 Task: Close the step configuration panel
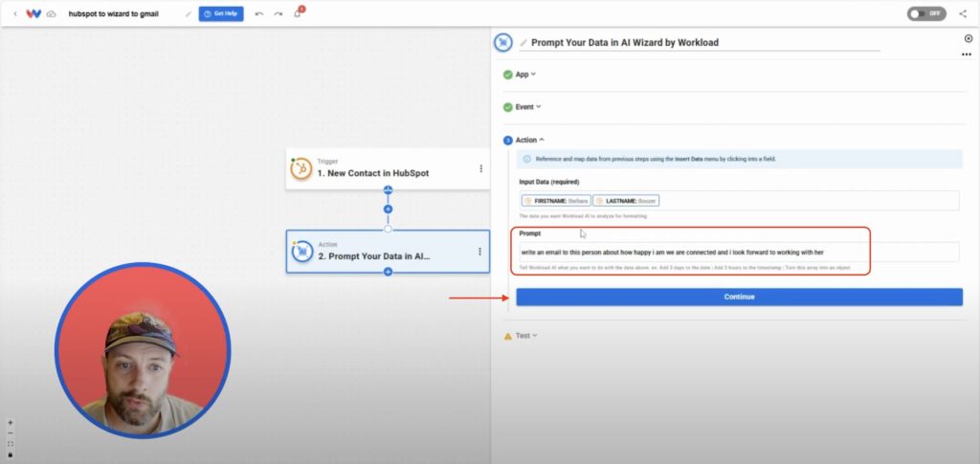[x=969, y=38]
